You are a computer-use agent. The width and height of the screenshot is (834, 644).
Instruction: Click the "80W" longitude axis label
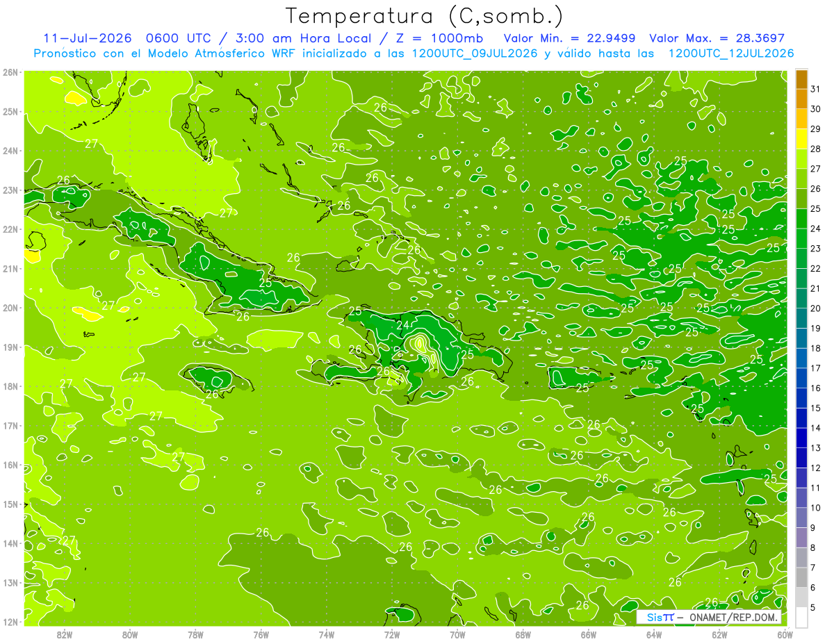[130, 634]
